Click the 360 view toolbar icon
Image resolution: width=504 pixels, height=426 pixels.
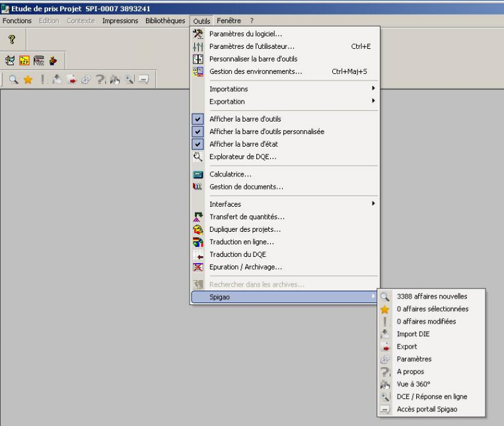click(x=115, y=79)
